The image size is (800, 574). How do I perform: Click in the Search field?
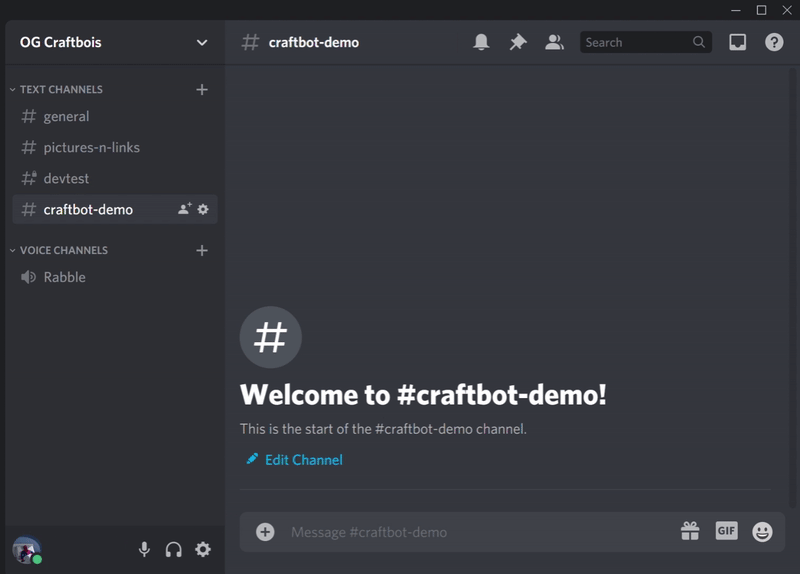point(645,42)
